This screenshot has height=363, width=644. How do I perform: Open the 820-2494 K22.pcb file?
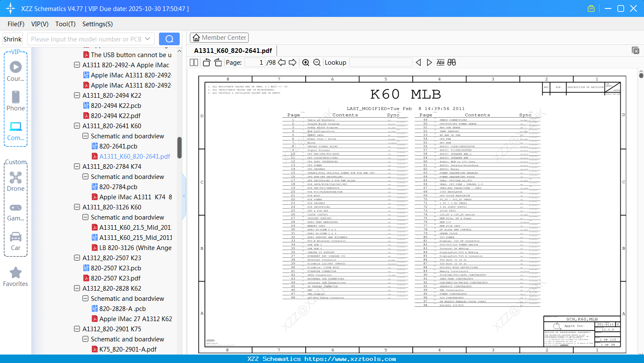[112, 106]
